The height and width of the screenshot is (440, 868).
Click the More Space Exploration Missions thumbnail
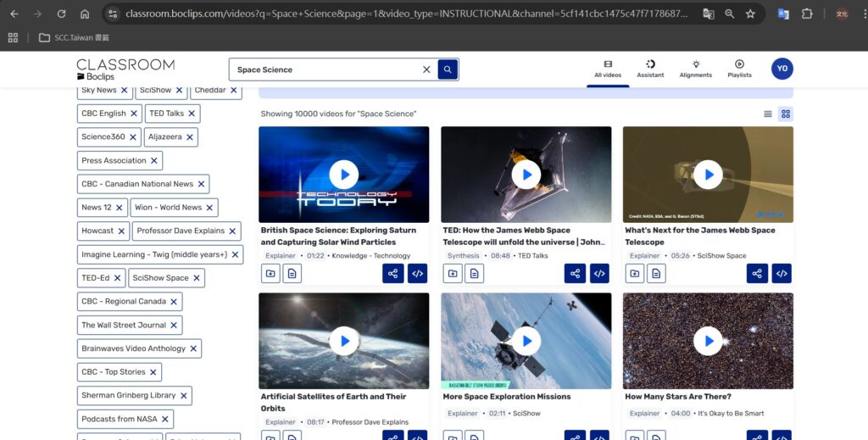pyautogui.click(x=526, y=341)
